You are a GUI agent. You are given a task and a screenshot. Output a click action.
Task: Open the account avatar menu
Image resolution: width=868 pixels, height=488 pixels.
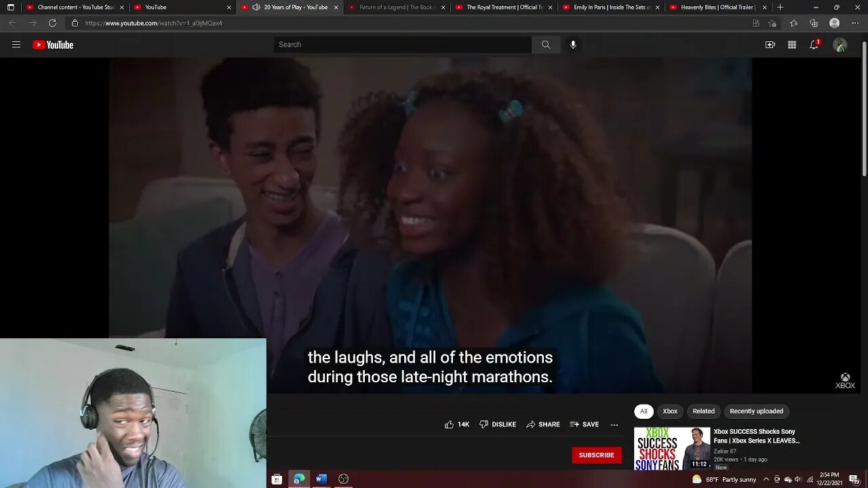[840, 45]
